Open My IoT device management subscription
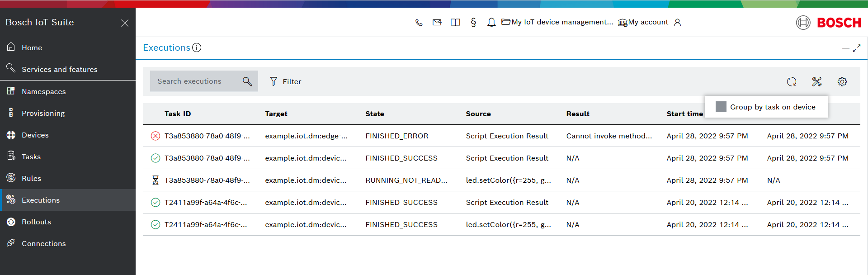This screenshot has width=868, height=275. [x=557, y=22]
